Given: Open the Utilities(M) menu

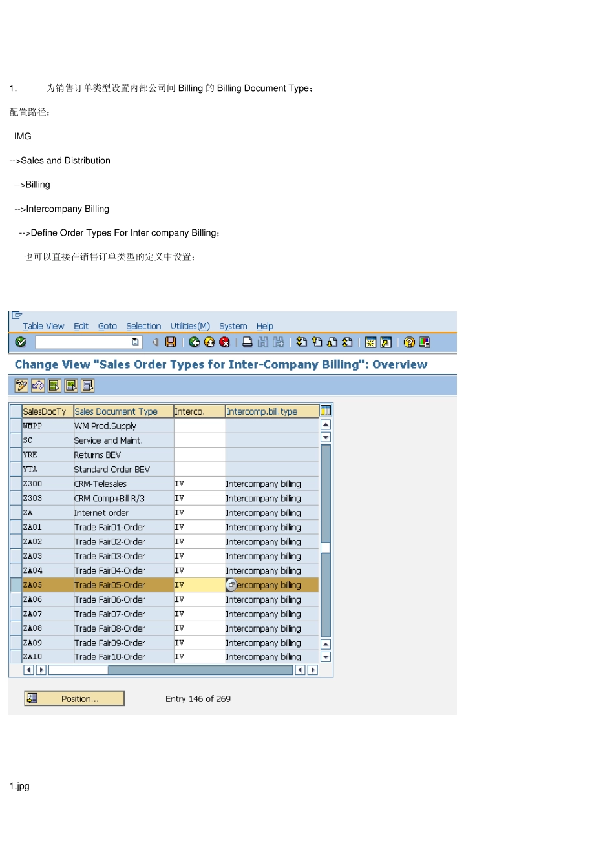Looking at the screenshot, I should click(190, 326).
